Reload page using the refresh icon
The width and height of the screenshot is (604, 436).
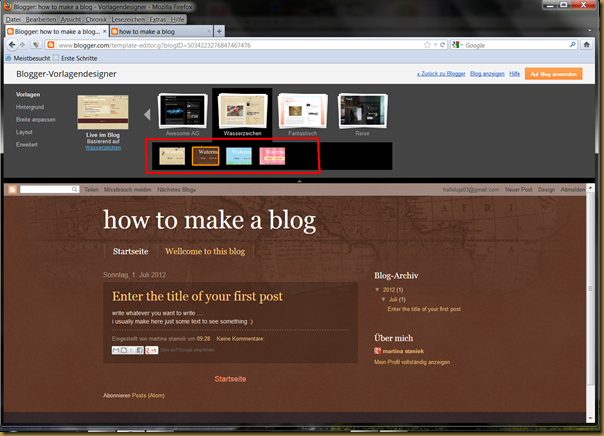[443, 45]
